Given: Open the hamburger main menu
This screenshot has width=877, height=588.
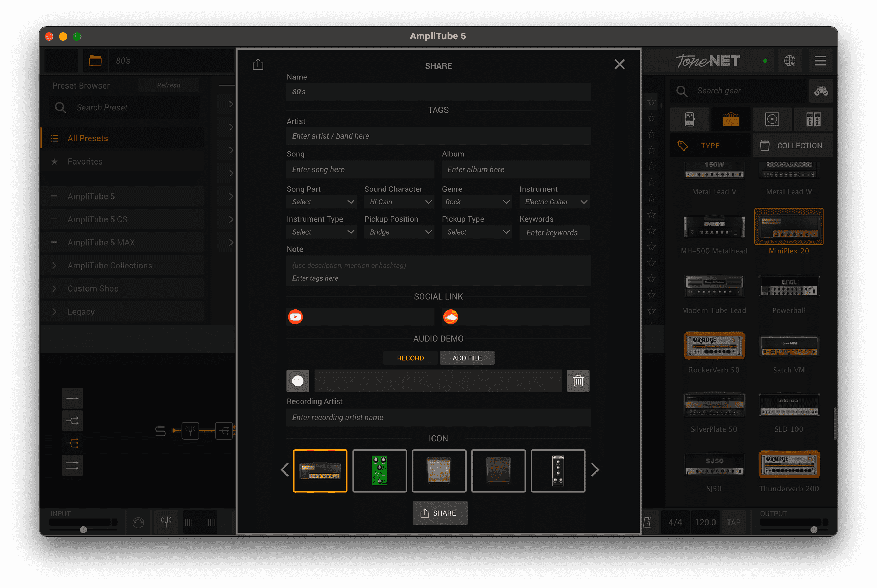Looking at the screenshot, I should 820,61.
